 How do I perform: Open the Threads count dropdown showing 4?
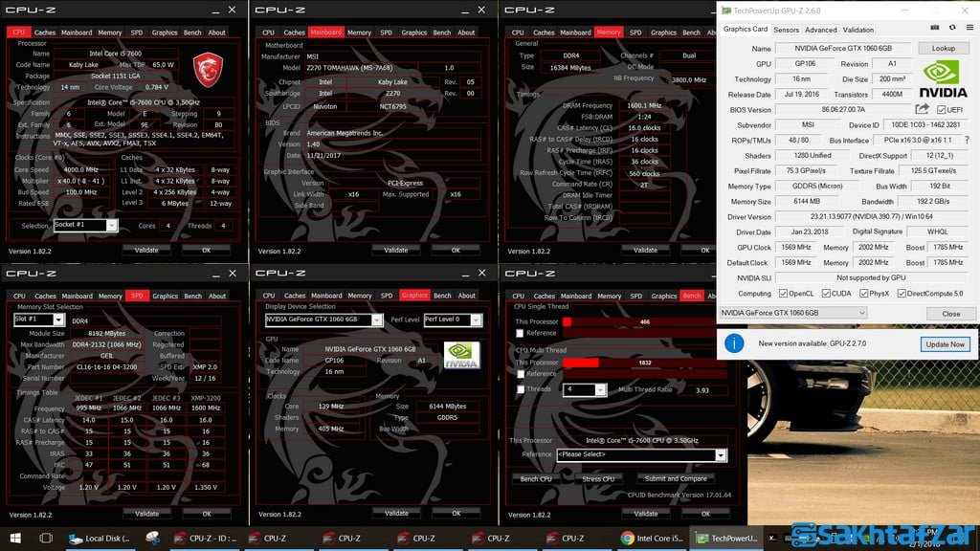[x=585, y=390]
